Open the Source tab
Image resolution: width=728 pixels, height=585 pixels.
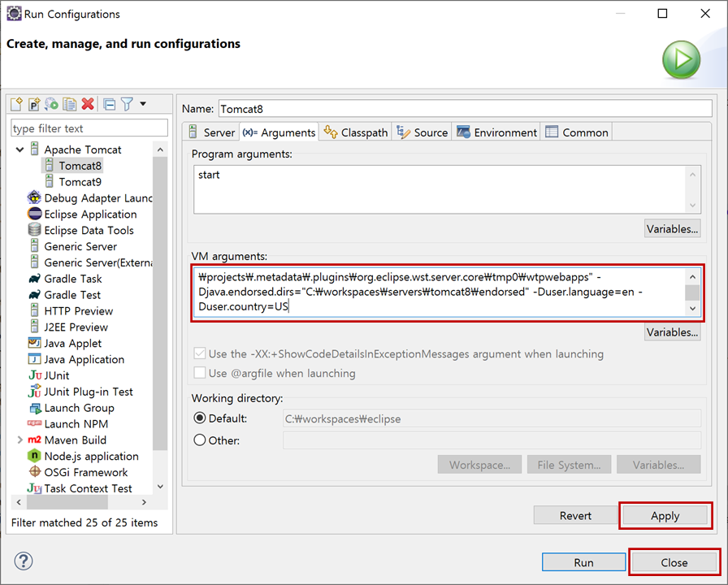[x=422, y=132]
